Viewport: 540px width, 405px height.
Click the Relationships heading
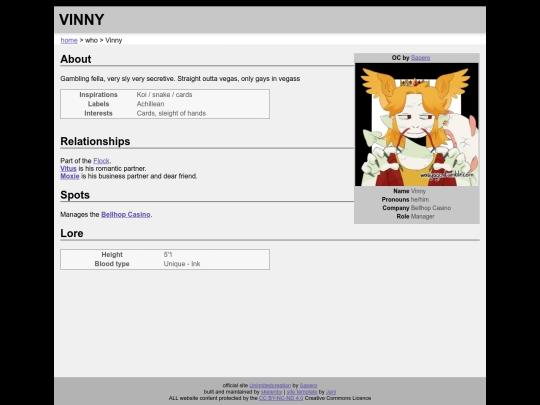tap(95, 142)
